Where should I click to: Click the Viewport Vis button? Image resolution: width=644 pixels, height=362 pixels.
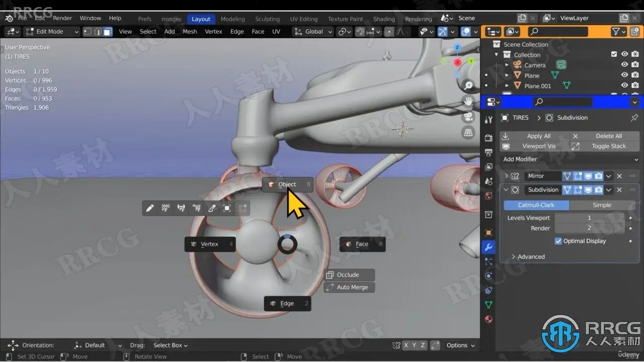point(534,146)
